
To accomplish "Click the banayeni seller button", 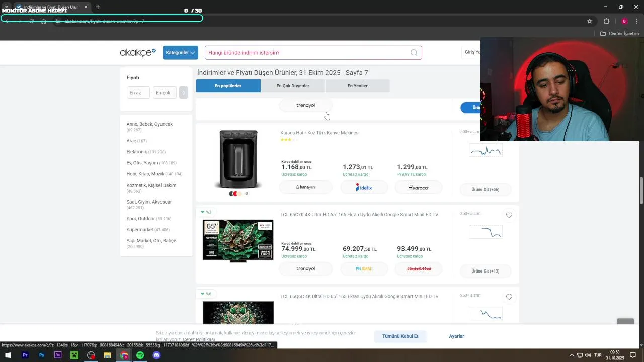I will point(306,187).
